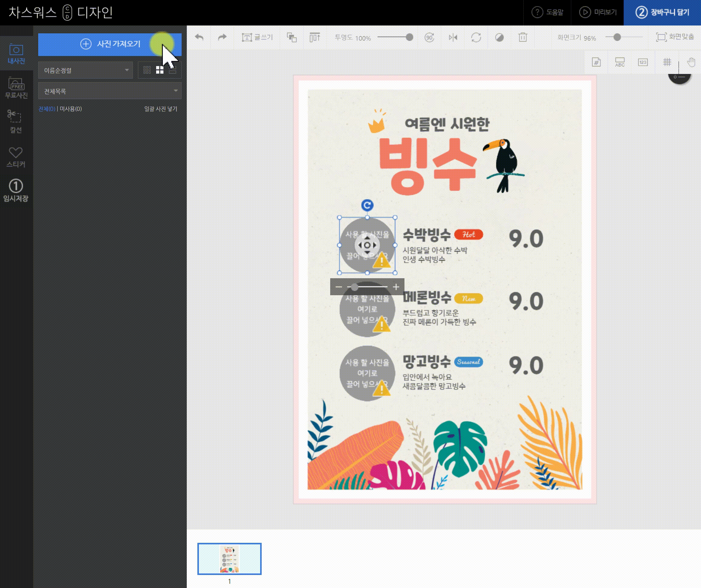
Task: Click the half-filled circle icon
Action: click(x=499, y=37)
